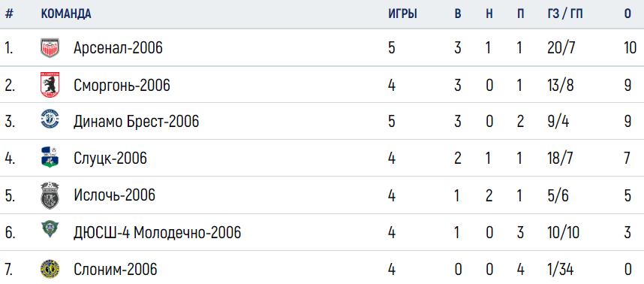
Task: Click the Ислочь-2006 grey shield logo
Action: [50, 195]
